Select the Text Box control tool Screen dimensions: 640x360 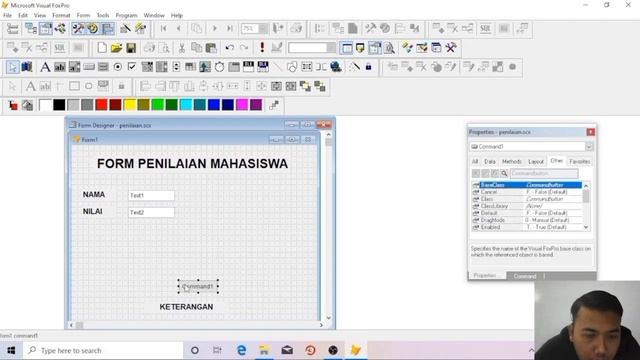pyautogui.click(x=60, y=67)
